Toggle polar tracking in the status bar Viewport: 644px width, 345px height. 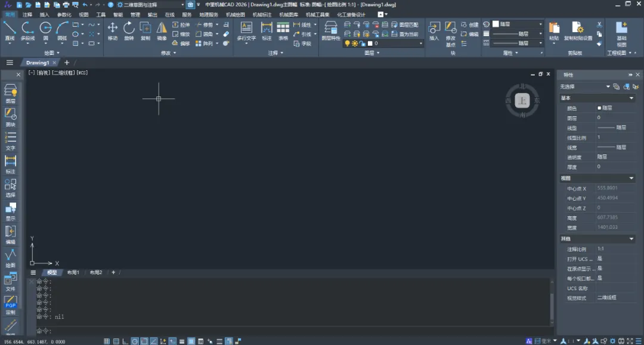coord(135,341)
